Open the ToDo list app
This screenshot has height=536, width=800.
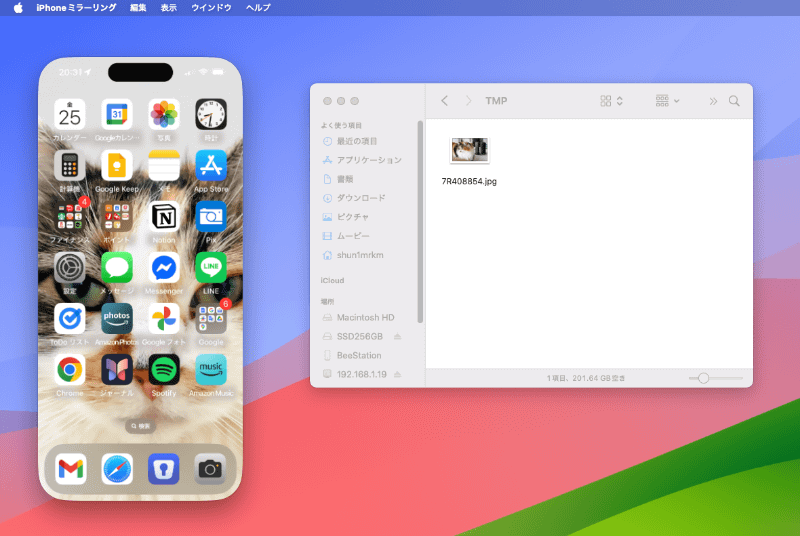point(70,319)
